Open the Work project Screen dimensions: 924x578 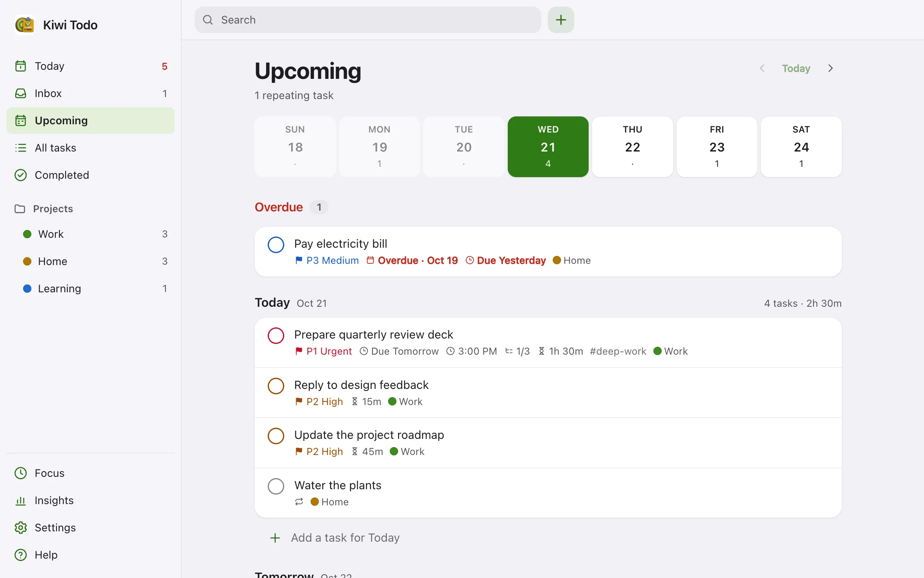(x=90, y=234)
